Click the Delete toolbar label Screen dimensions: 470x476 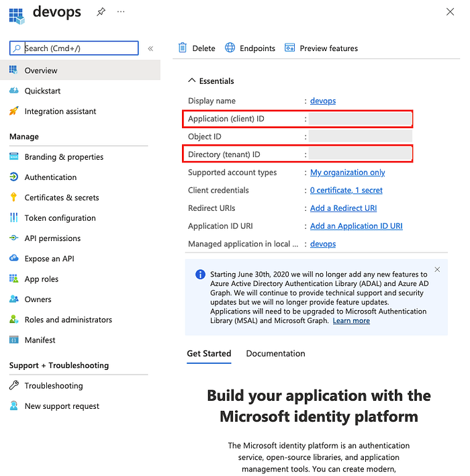tap(203, 48)
